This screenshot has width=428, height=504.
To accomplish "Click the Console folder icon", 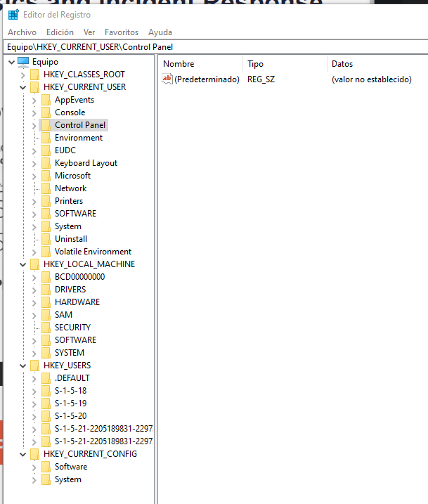I will pyautogui.click(x=46, y=112).
